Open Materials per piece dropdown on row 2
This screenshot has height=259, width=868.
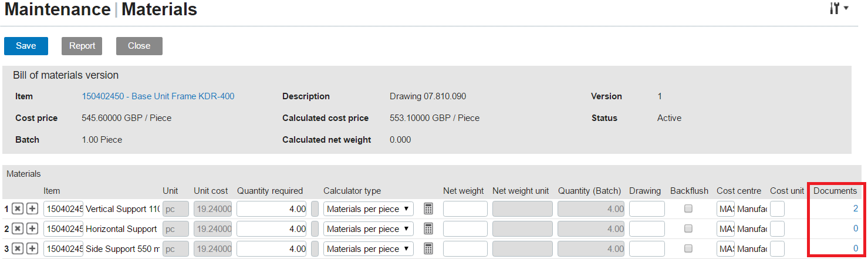pos(368,229)
